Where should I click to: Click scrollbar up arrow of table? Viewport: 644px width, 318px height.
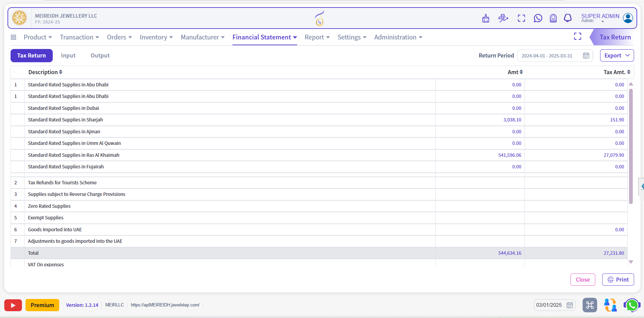[631, 84]
